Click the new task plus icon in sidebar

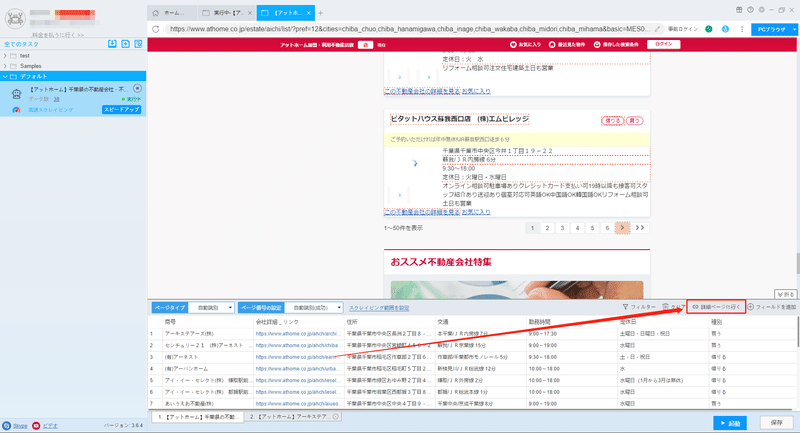point(126,44)
